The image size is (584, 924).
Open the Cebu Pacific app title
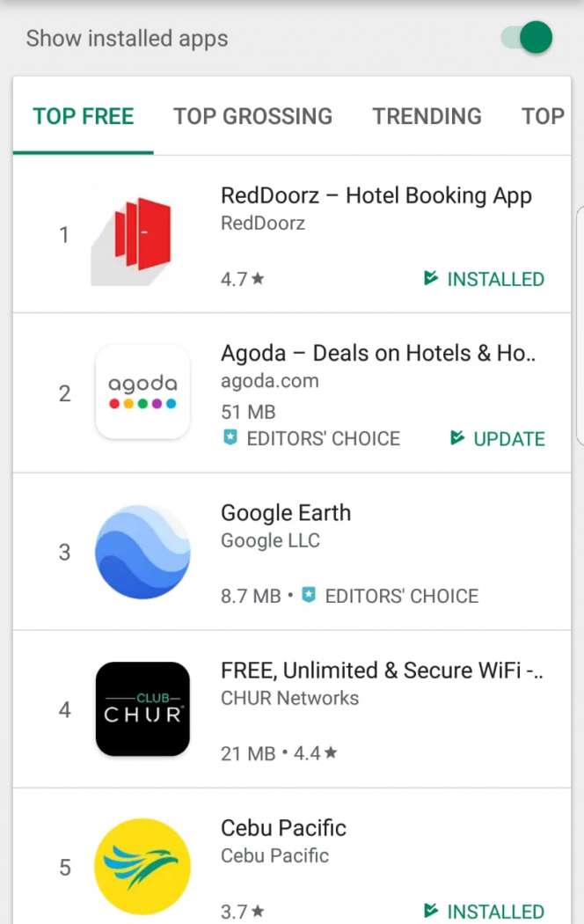[283, 828]
